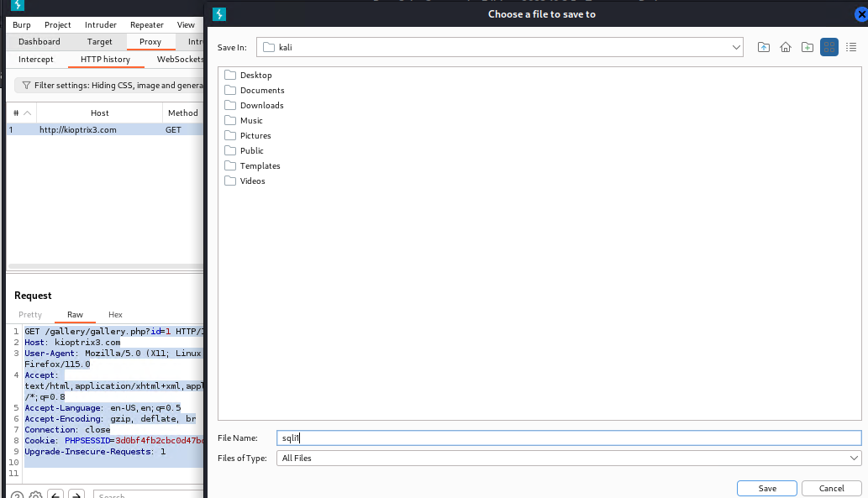868x498 pixels.
Task: Open the WebSockets history sub-tab
Action: [180, 60]
